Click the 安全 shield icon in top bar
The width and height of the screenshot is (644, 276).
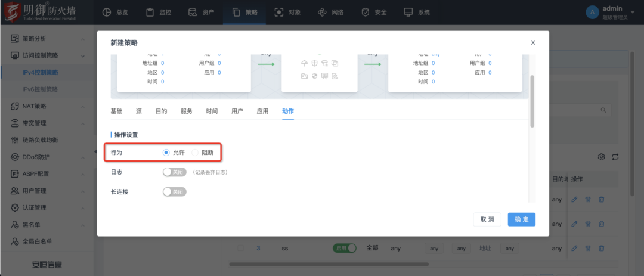click(x=365, y=13)
